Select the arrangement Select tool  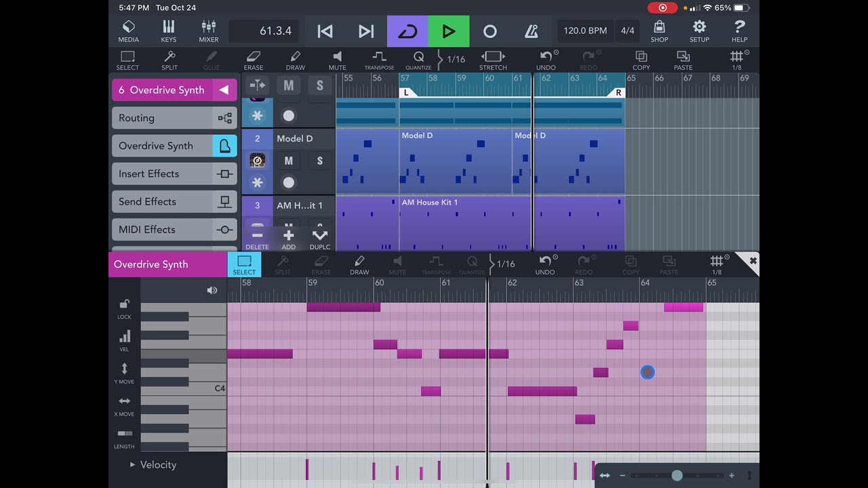pyautogui.click(x=127, y=60)
